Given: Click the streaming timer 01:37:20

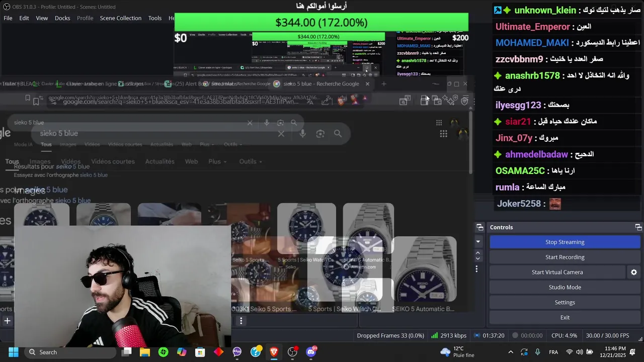Looking at the screenshot, I should coord(493,335).
